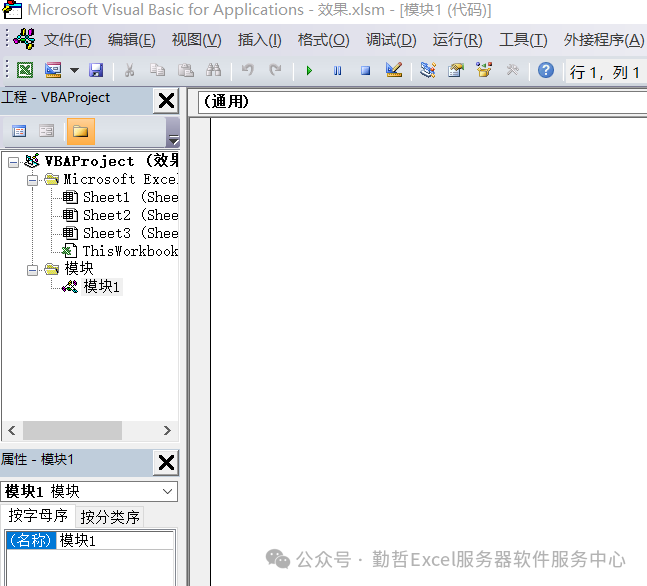This screenshot has width=647, height=586.
Task: Open the 运行(R) menu
Action: click(458, 40)
